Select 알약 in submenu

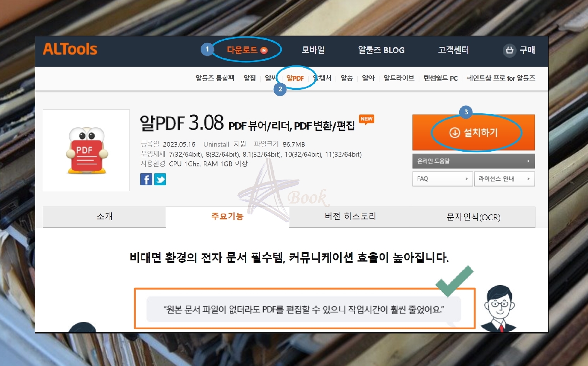click(368, 78)
